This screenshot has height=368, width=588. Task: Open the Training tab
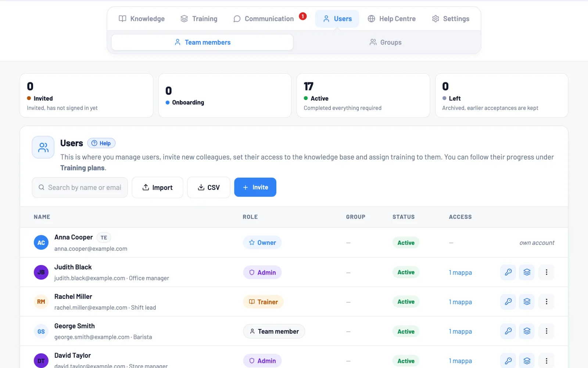(199, 19)
